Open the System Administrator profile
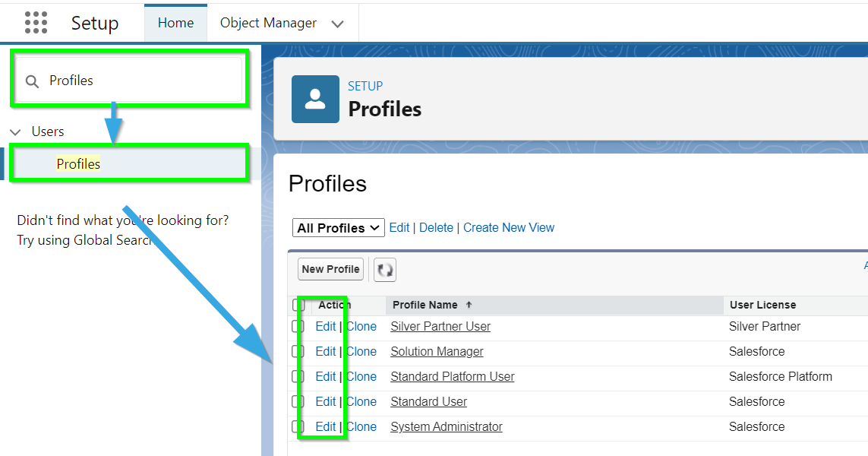This screenshot has height=456, width=868. (447, 426)
